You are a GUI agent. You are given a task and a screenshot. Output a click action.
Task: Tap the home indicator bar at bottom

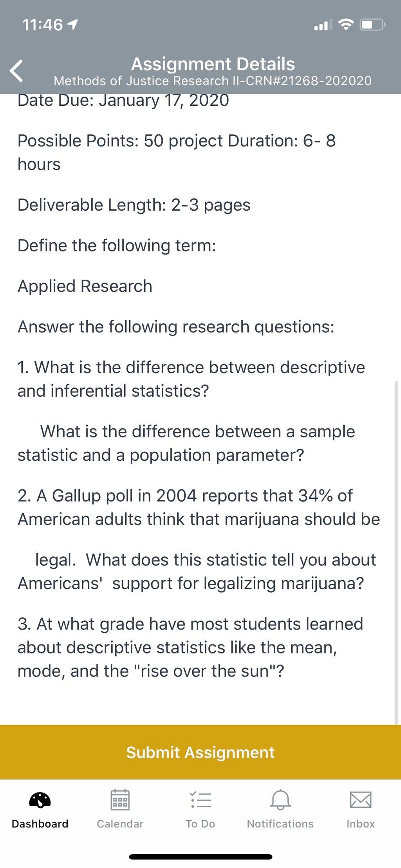coord(200,857)
